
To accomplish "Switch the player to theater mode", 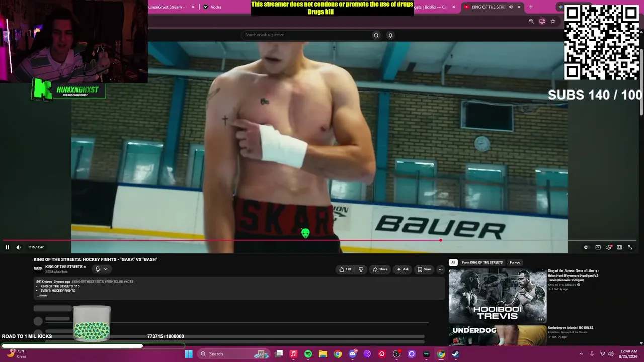I will point(619,247).
